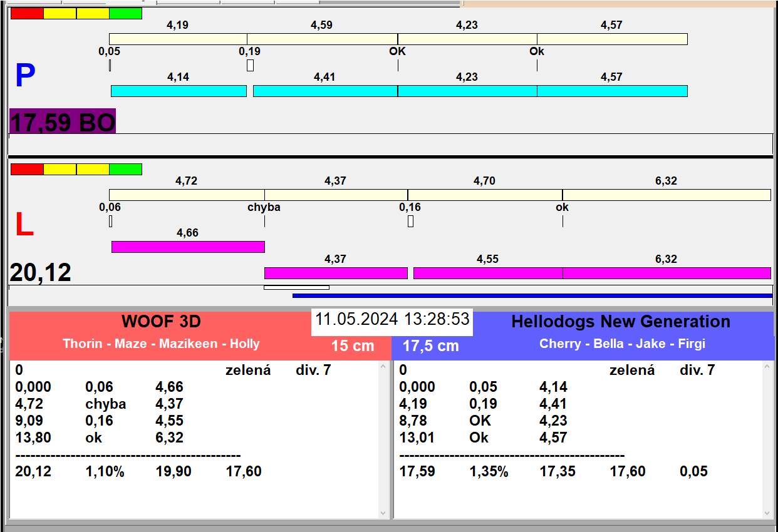
Task: Click the green start light in lane P
Action: [x=125, y=13]
